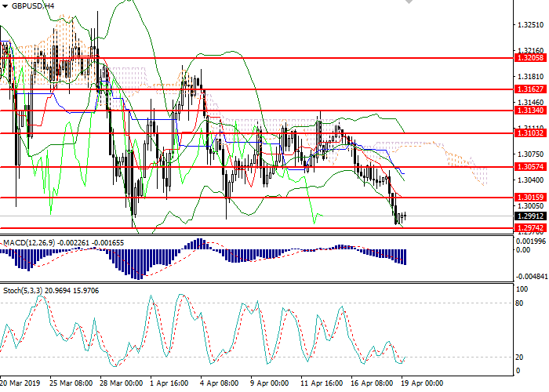The width and height of the screenshot is (549, 392).
Task: Click the black current price tag 1.29912
Action: 530,216
